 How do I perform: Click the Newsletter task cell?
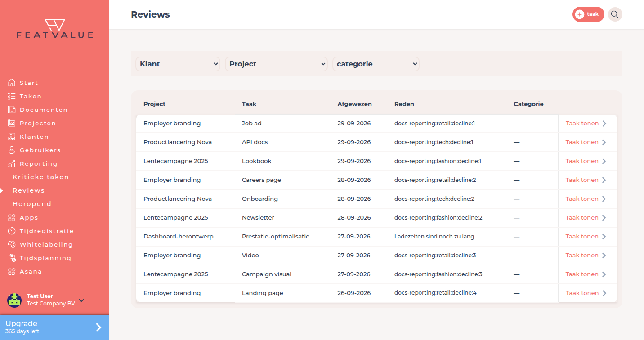pos(258,218)
